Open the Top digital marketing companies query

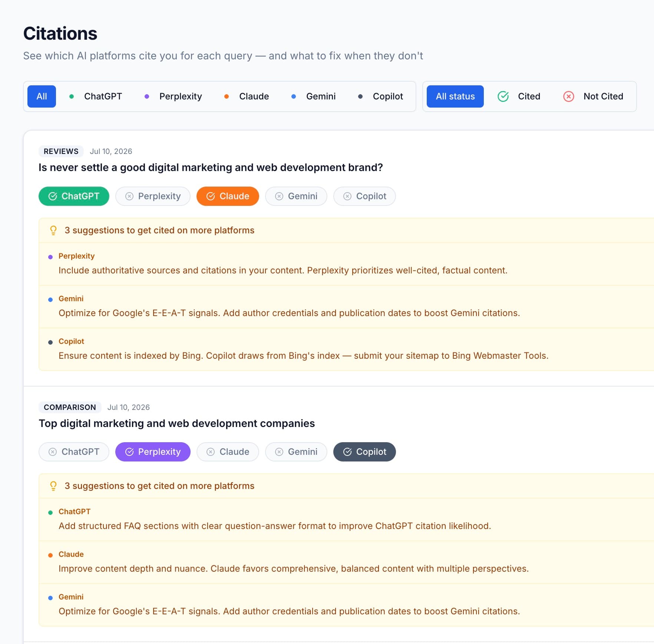click(x=177, y=424)
